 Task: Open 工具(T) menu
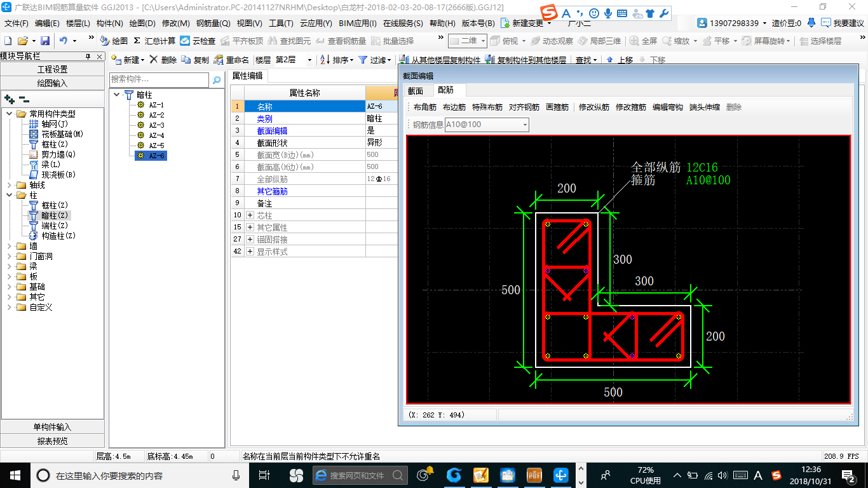tap(281, 23)
